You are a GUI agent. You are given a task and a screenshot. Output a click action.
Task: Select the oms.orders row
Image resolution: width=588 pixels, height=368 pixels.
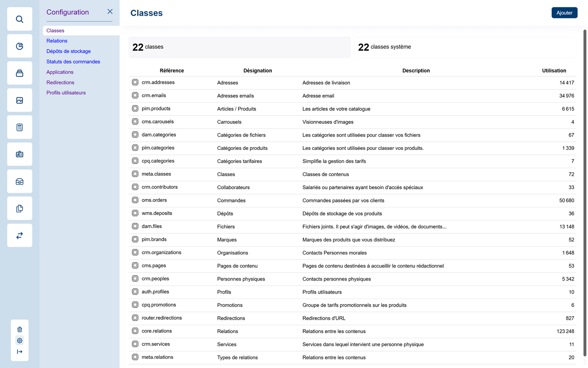pos(154,200)
